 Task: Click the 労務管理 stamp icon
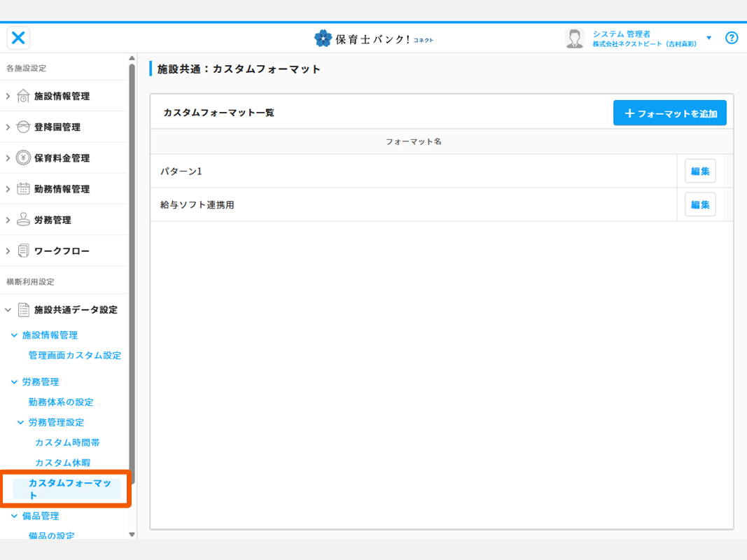(x=23, y=220)
